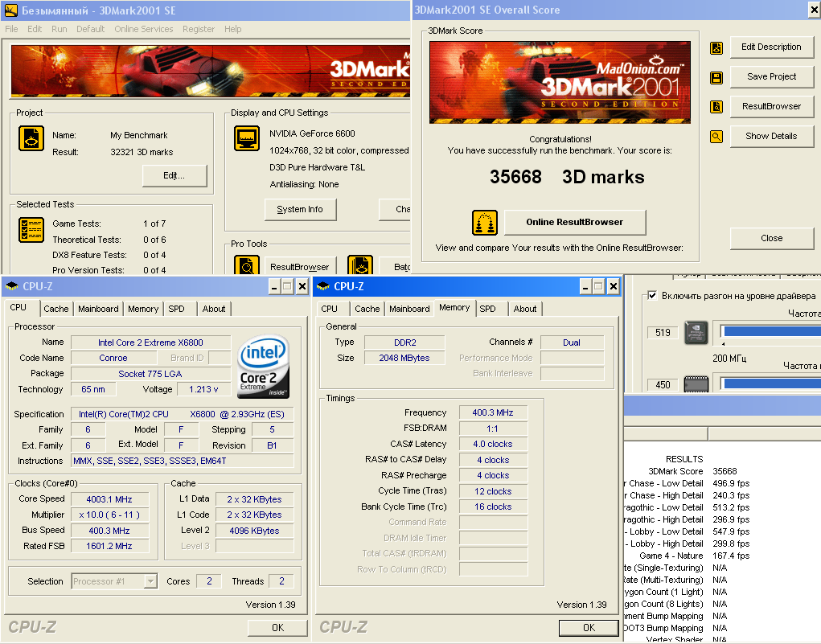Click the monitor icon in Display and CPU Settings
Screen dimensions: 821x644
[247, 138]
